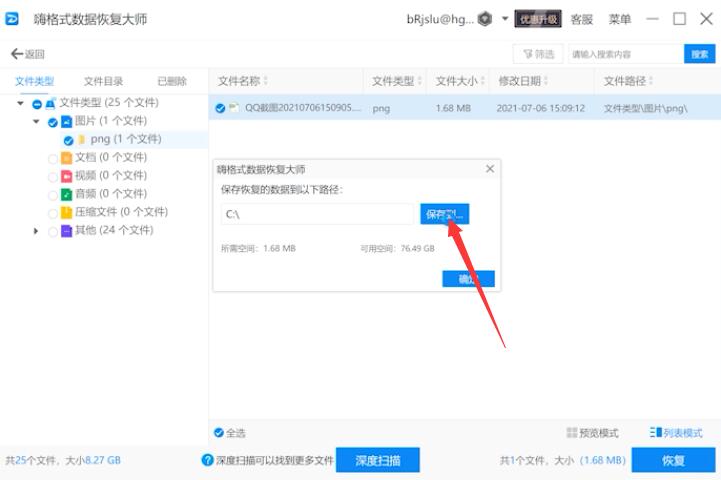This screenshot has width=721, height=480.
Task: Select the QQ截图20210706150905 file name
Action: (303, 108)
